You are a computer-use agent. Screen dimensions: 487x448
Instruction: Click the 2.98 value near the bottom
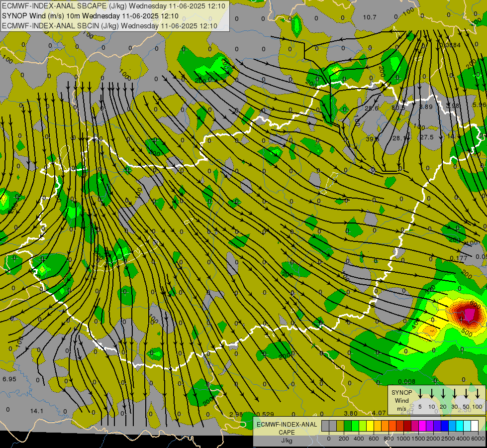(x=236, y=414)
